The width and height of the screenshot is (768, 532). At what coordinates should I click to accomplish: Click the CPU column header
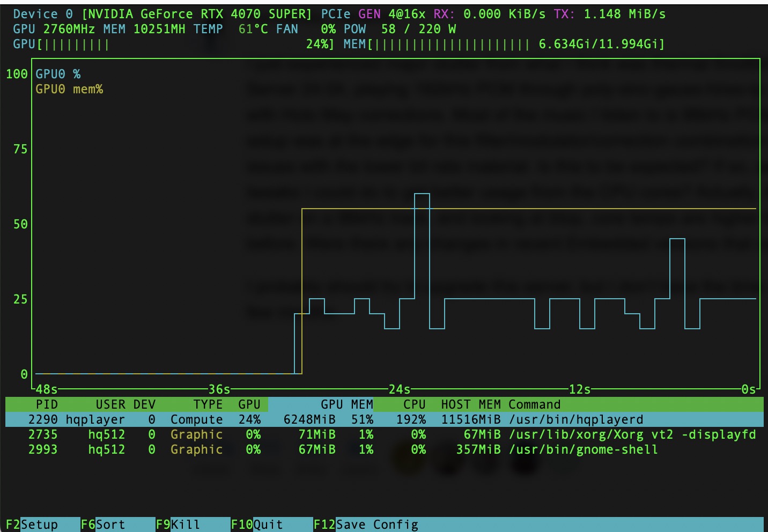(x=415, y=404)
